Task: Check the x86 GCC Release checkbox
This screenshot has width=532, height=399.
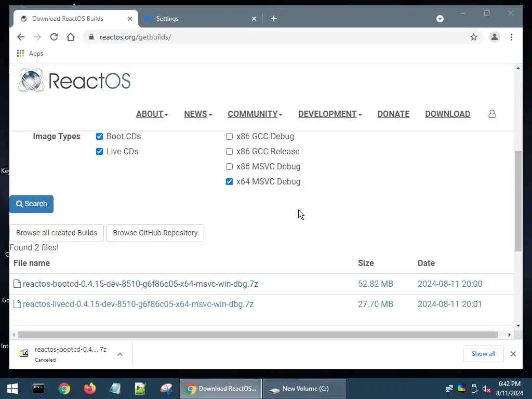Action: pos(229,151)
